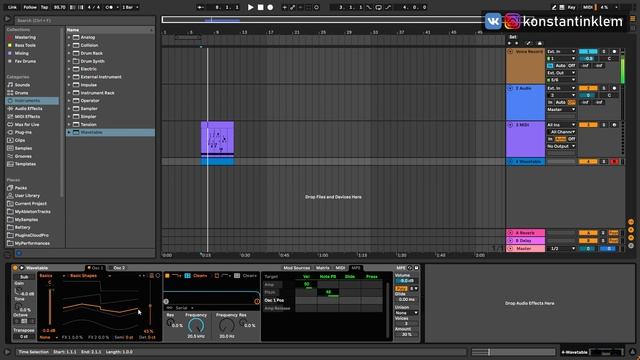Open Templates category
Screen dimensions: 640x360
click(25, 164)
